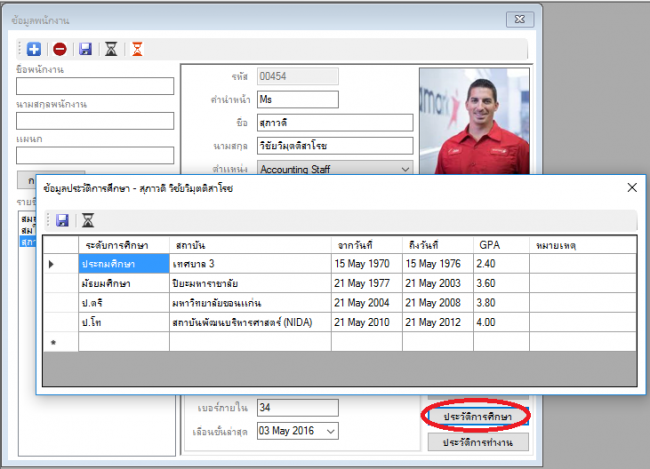The image size is (650, 469).
Task: Click the ประวัติการทำงาน button
Action: click(478, 442)
